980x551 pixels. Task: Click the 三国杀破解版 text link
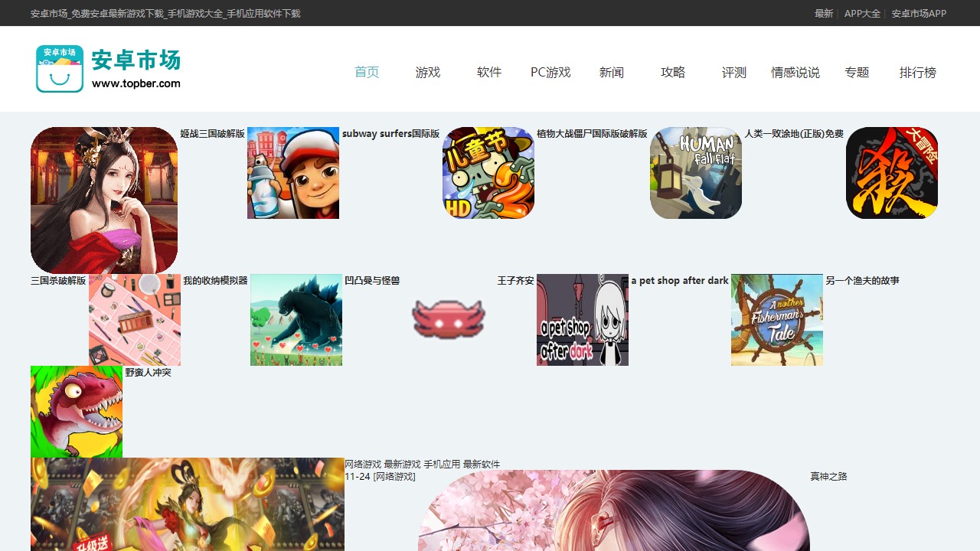tap(58, 280)
